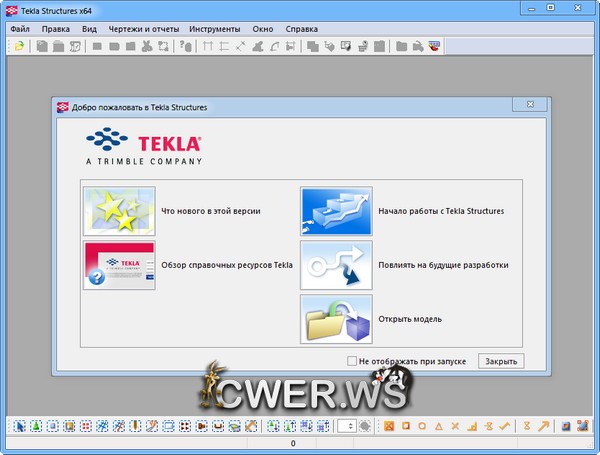Image resolution: width=600 pixels, height=455 pixels.
Task: Click the scissors cut icon in top toolbar
Action: click(147, 46)
